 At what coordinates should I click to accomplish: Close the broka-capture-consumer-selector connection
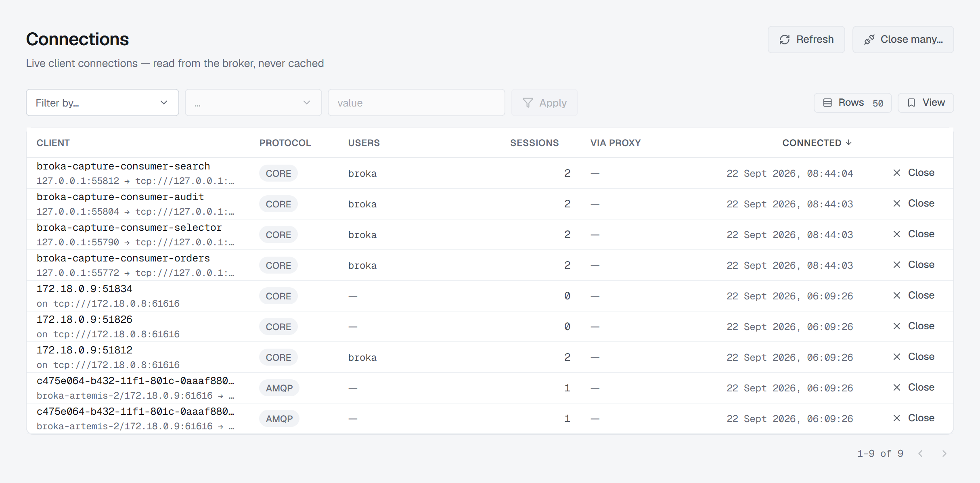[x=914, y=234]
